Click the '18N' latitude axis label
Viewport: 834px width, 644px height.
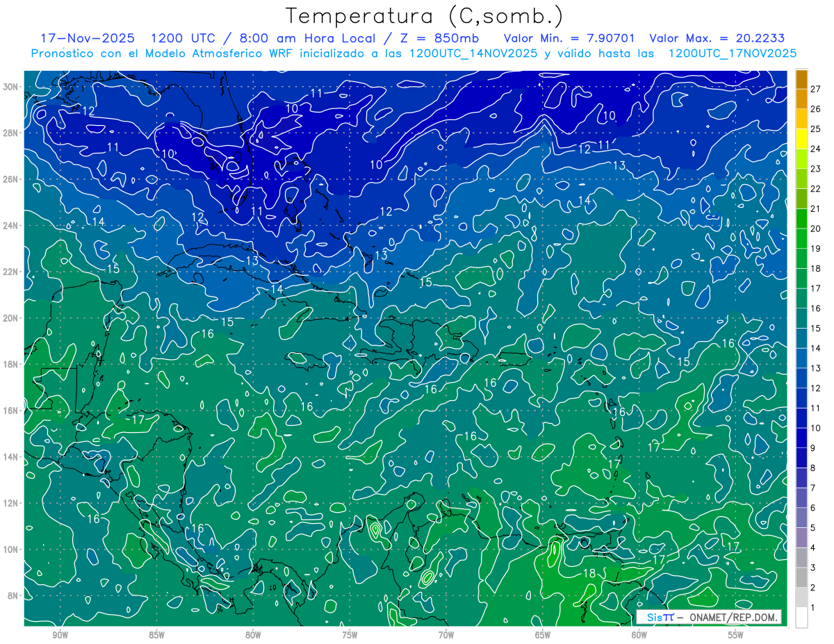tap(11, 364)
